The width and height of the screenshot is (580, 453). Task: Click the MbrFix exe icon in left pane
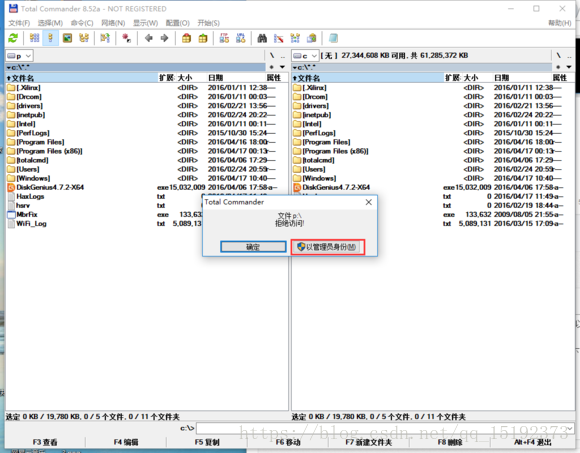point(11,214)
